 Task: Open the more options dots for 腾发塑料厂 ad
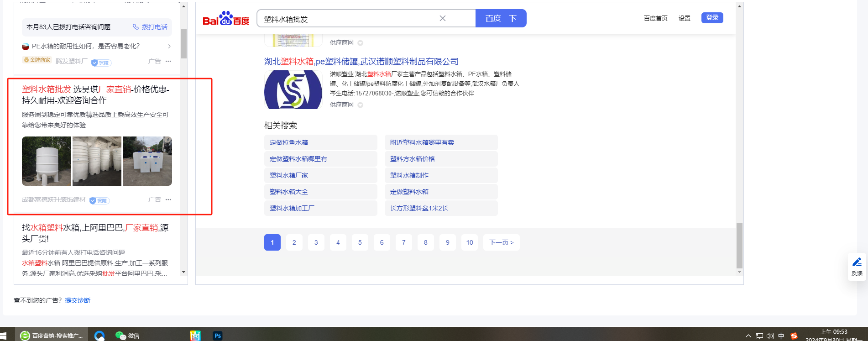(x=168, y=61)
